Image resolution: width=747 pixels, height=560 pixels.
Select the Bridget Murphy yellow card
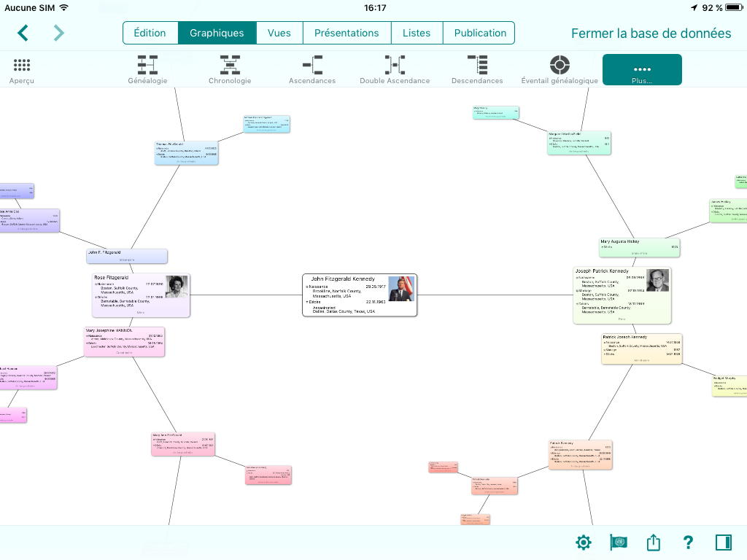pos(729,386)
